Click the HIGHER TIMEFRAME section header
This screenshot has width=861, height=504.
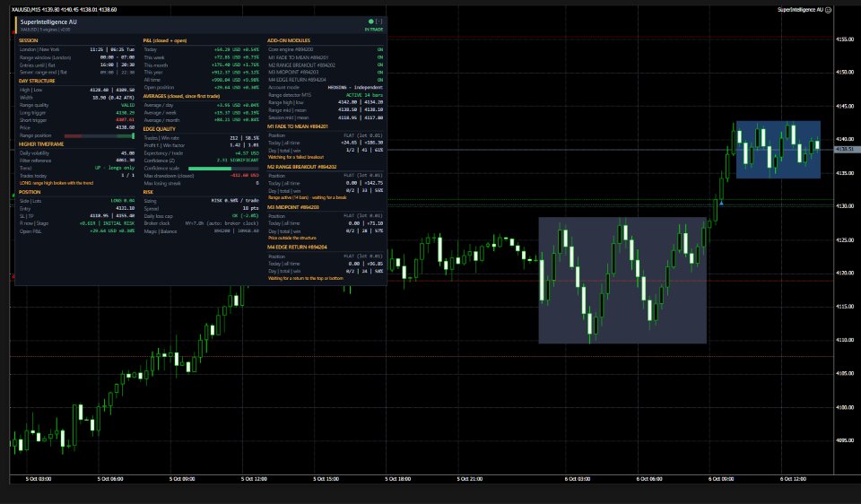[41, 143]
